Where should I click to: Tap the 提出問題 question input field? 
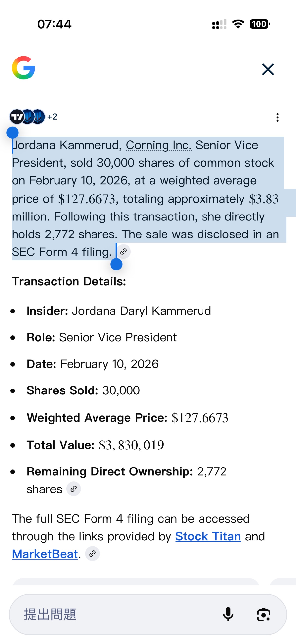pyautogui.click(x=112, y=614)
